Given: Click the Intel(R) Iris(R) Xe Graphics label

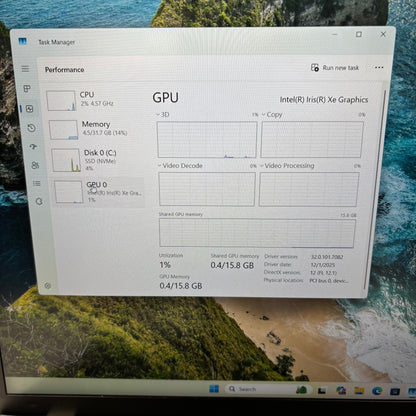Looking at the screenshot, I should pos(324,100).
